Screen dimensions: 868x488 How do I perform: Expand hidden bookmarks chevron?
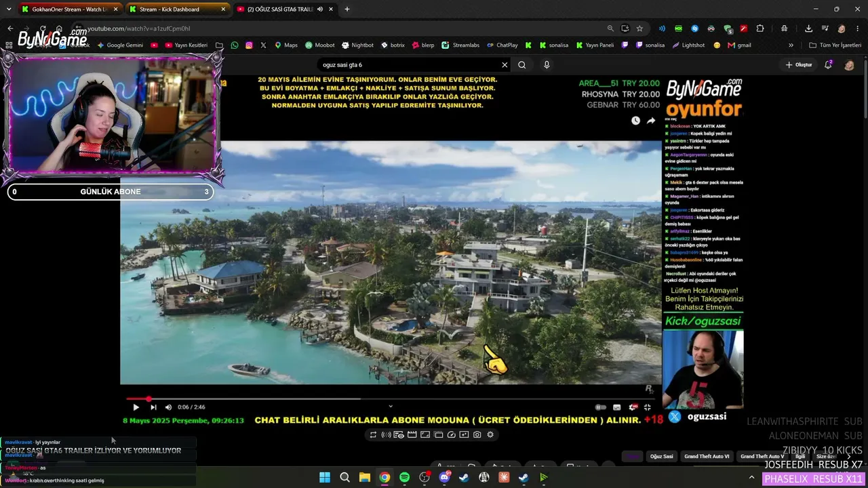tap(791, 45)
